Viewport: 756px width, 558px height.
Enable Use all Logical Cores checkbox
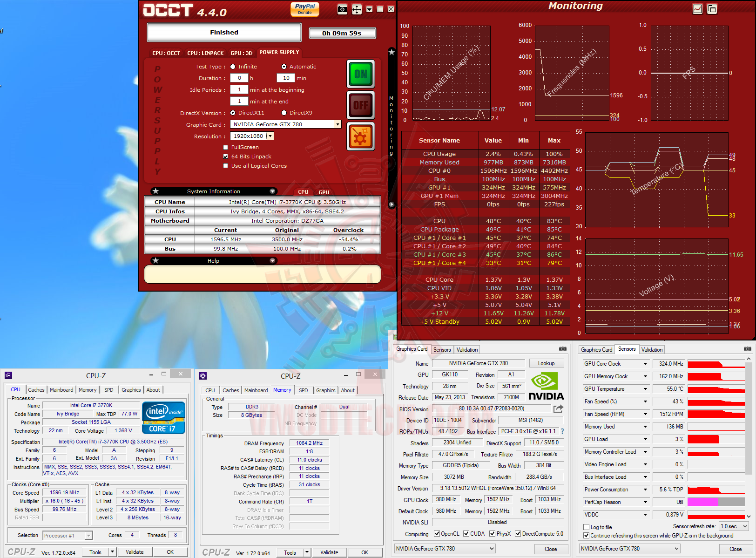click(226, 166)
